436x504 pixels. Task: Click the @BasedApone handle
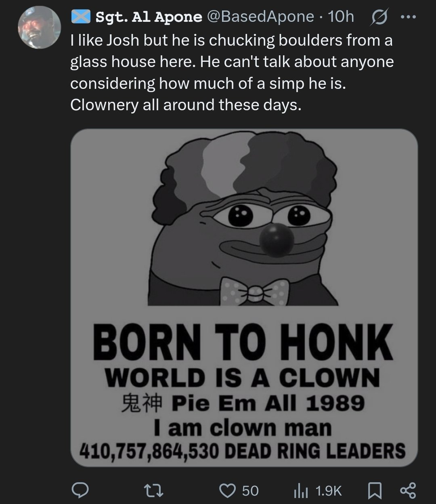pyautogui.click(x=260, y=17)
